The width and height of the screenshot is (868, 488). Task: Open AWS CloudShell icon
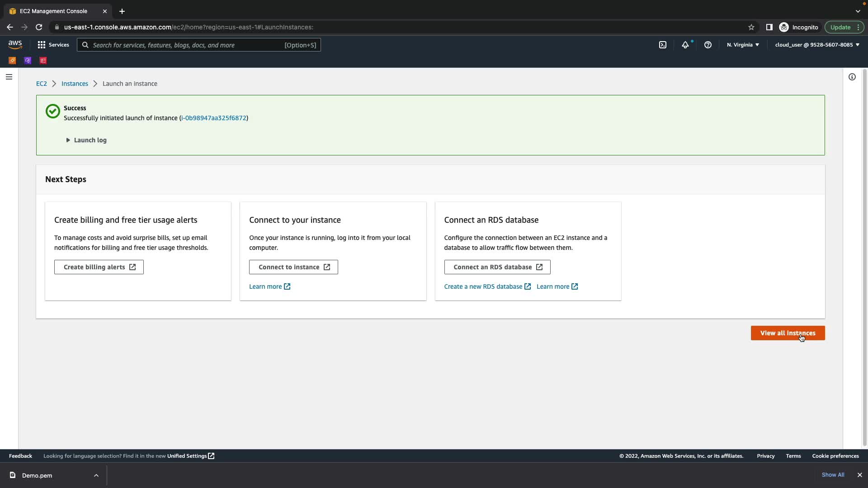point(662,45)
